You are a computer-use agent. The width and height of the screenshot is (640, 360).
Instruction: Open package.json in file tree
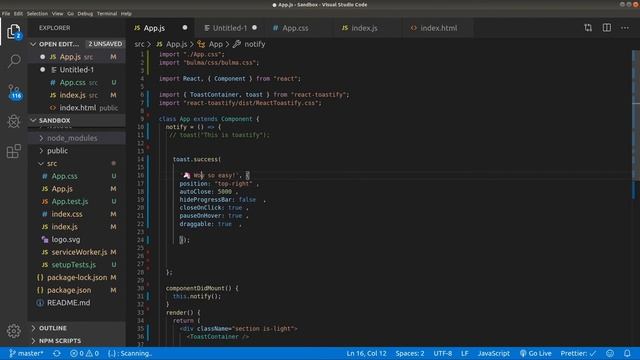77,290
